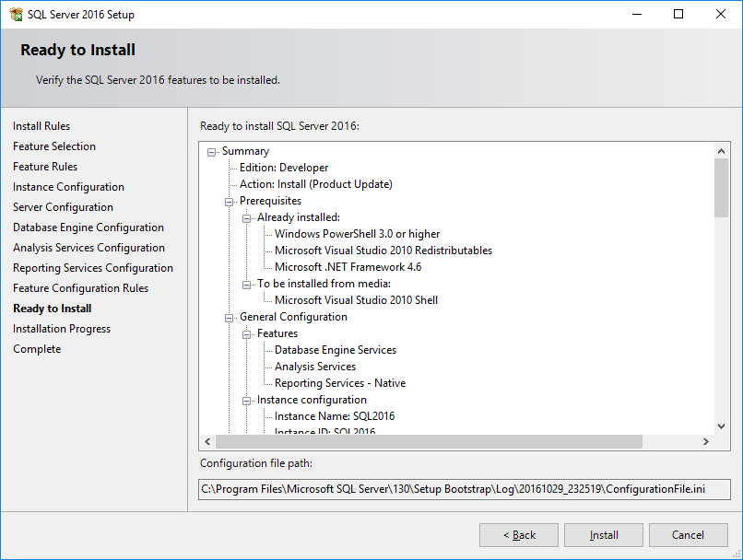Close the SQL Server 2016 Setup window
743x560 pixels.
pyautogui.click(x=721, y=14)
